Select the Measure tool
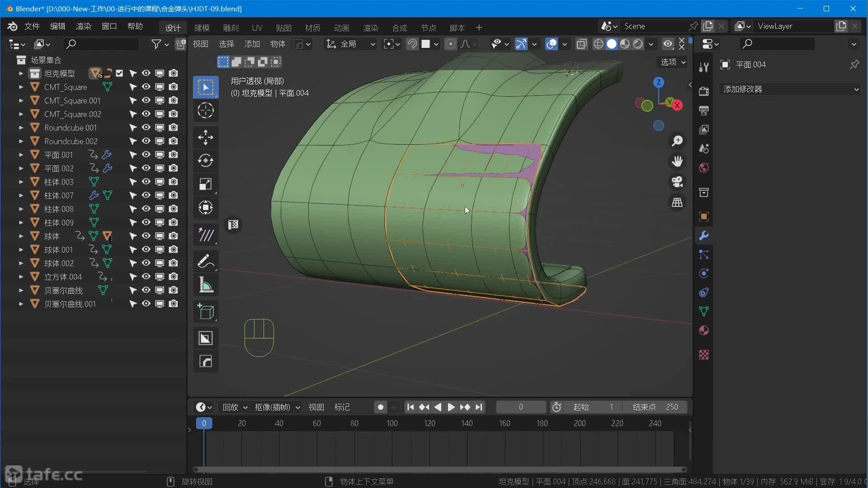 coord(206,285)
